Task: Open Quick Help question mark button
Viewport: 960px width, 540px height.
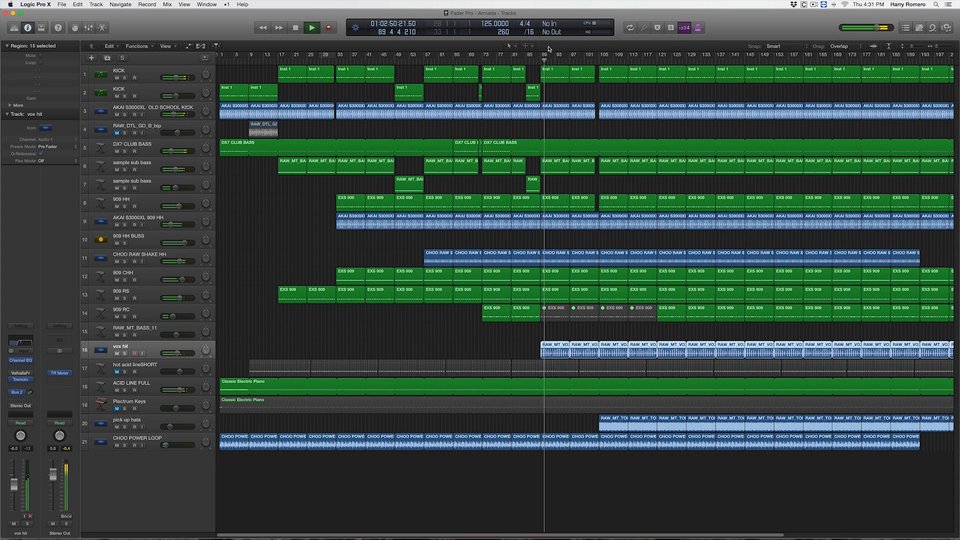Action: click(58, 28)
